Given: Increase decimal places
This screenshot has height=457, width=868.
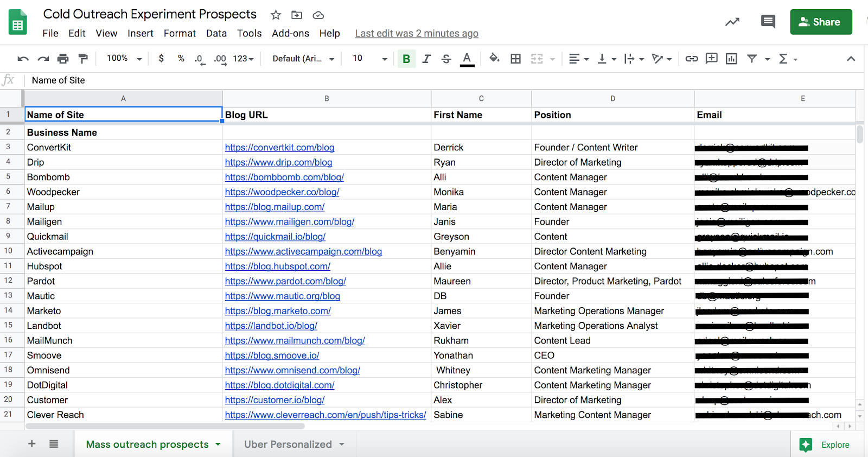Looking at the screenshot, I should (x=220, y=59).
